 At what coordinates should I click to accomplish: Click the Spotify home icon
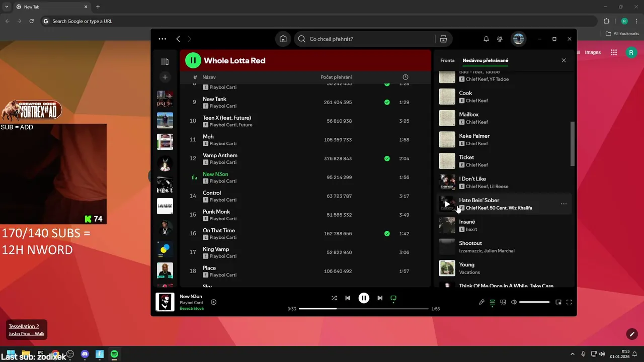point(283,39)
